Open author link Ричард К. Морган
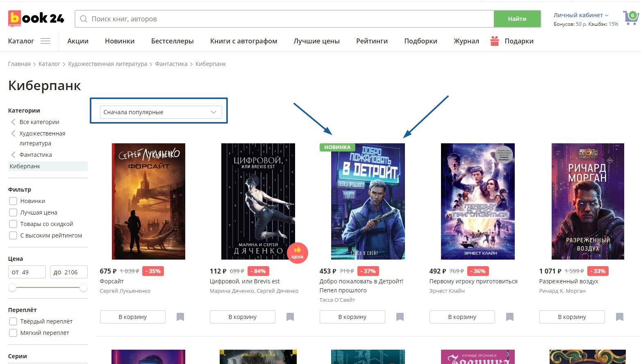The width and height of the screenshot is (641, 364). pyautogui.click(x=562, y=291)
